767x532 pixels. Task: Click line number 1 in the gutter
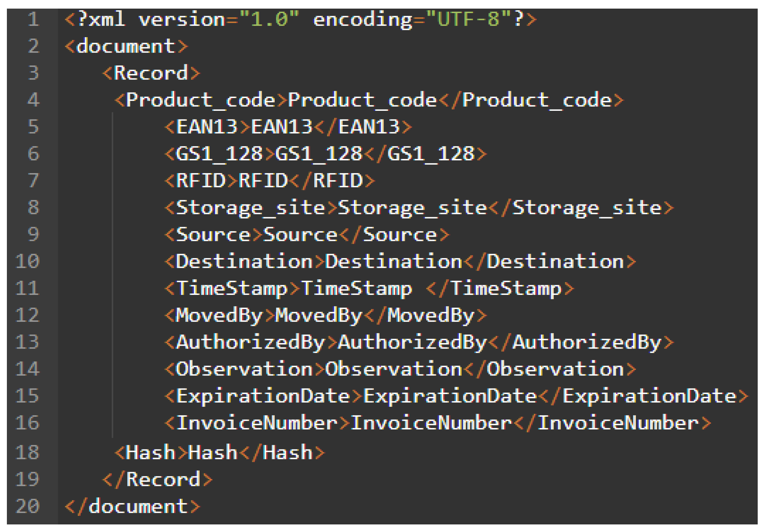pos(33,19)
